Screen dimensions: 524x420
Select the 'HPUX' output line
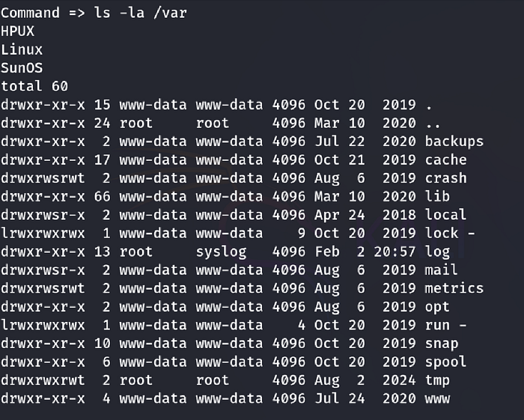pos(17,31)
